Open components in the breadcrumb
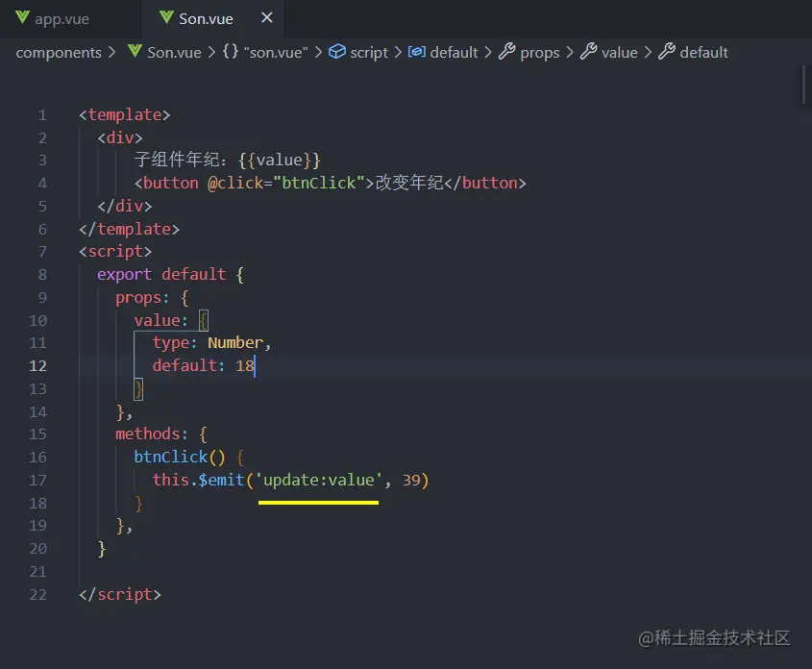The image size is (812, 669). 59,52
